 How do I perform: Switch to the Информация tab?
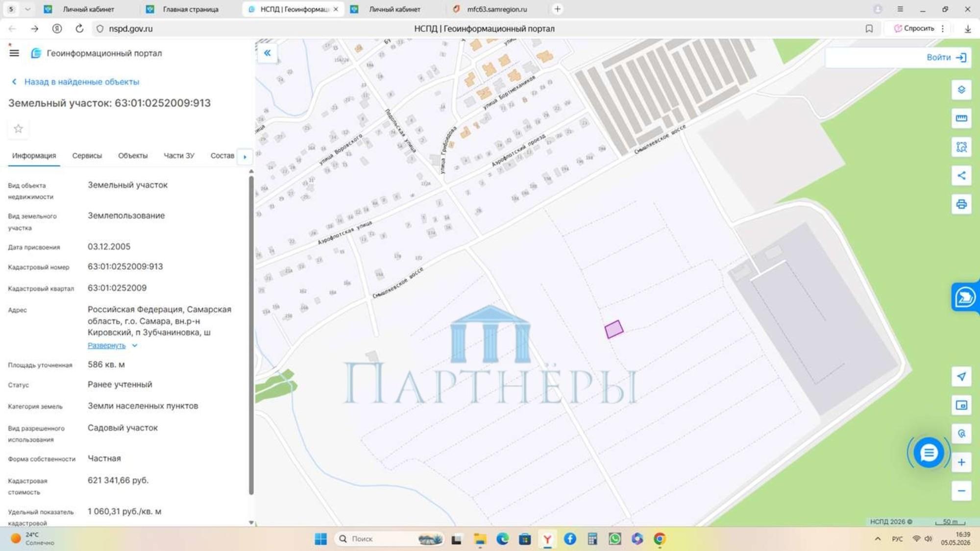tap(34, 156)
